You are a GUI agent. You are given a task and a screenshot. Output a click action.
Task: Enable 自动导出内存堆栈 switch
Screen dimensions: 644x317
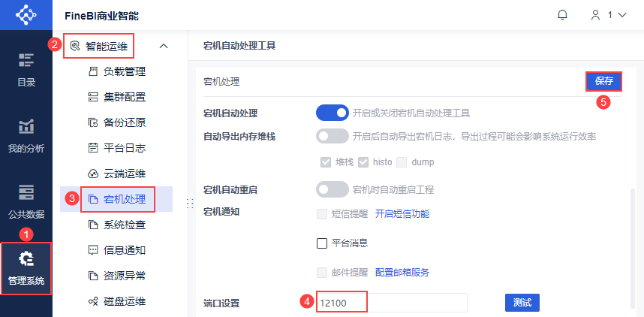333,137
